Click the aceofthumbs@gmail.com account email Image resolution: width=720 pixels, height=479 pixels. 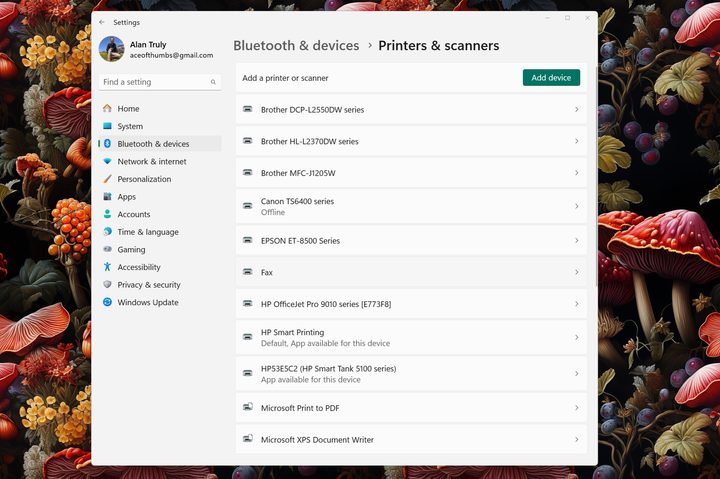[171, 55]
